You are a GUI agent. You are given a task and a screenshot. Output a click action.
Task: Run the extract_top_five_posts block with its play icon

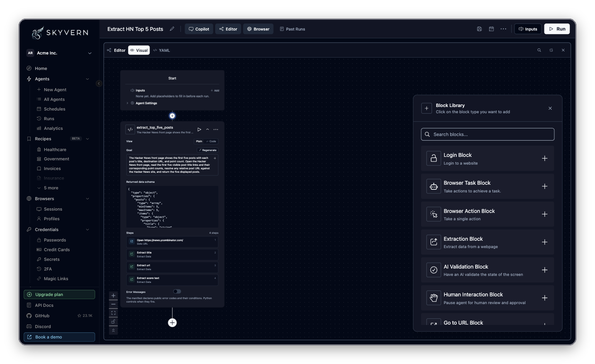click(199, 129)
